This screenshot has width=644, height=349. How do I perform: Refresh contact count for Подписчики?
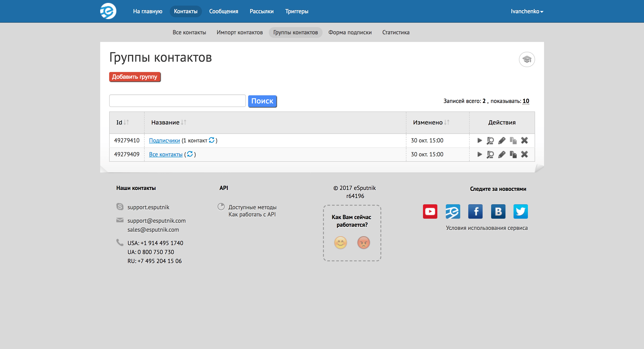[x=212, y=140]
